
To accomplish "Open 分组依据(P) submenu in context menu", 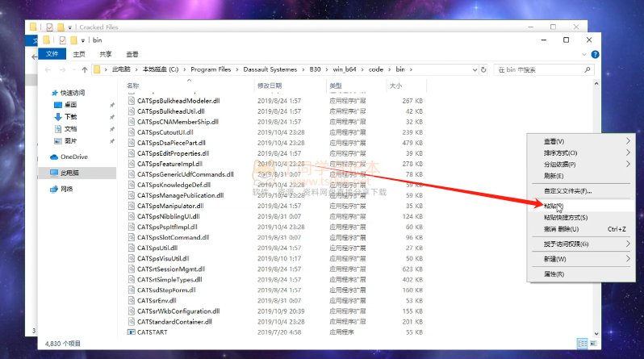I will pos(581,165).
